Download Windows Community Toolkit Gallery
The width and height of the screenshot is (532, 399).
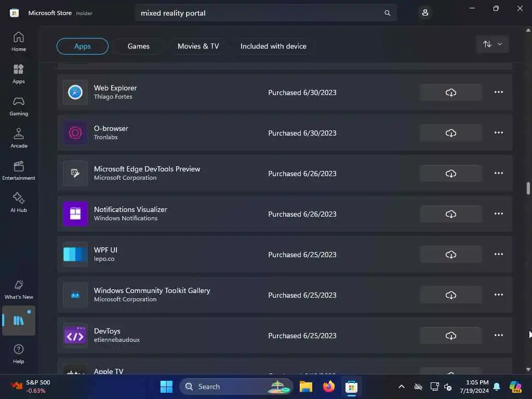point(450,295)
